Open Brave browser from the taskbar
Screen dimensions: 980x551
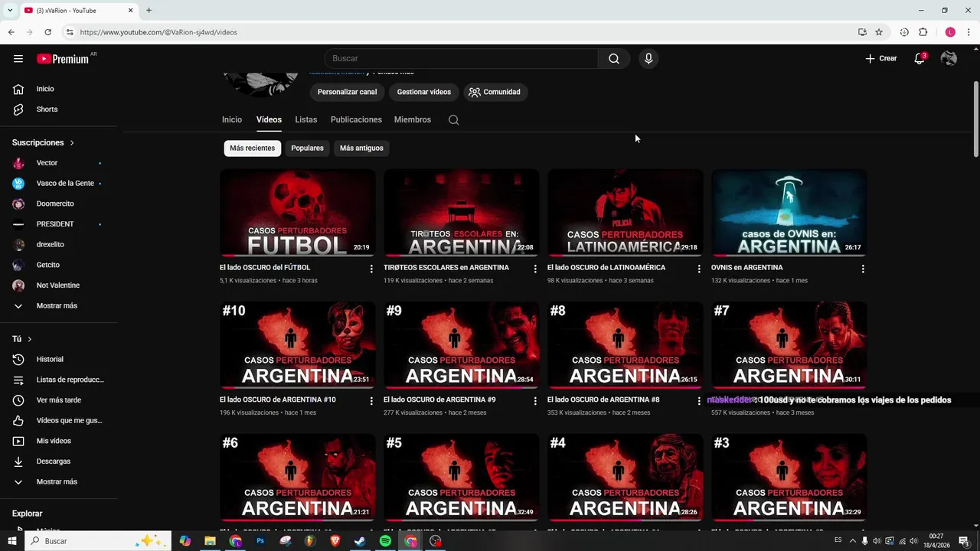(335, 541)
